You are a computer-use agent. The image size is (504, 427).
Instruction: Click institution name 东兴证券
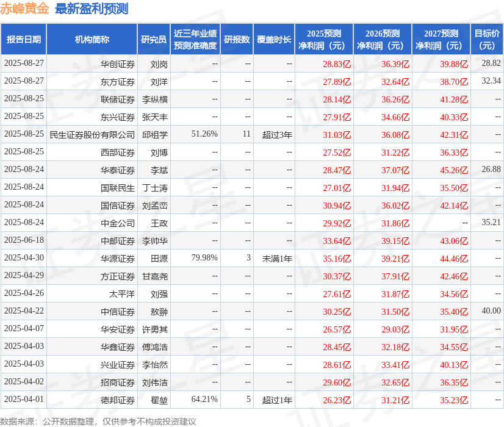(x=118, y=117)
